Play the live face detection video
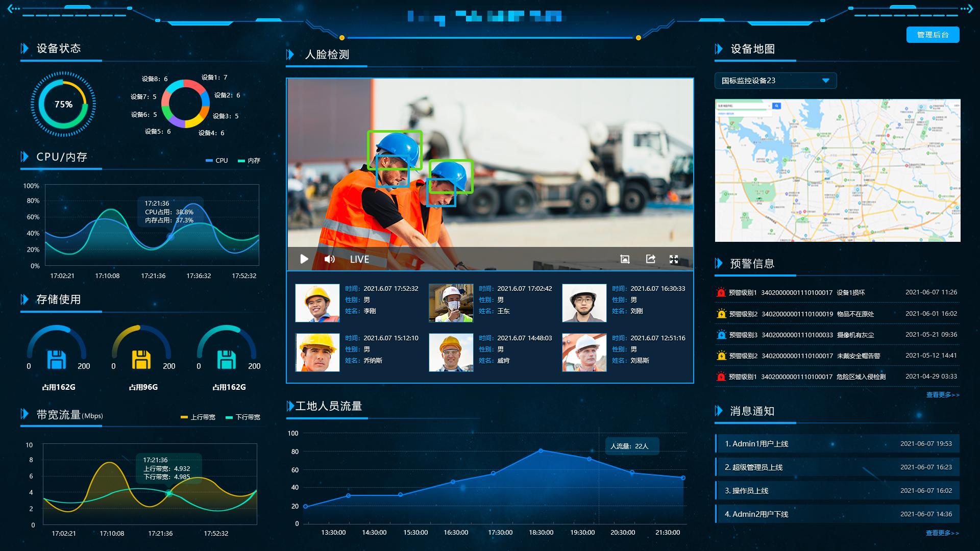Image resolution: width=980 pixels, height=551 pixels. 304,259
